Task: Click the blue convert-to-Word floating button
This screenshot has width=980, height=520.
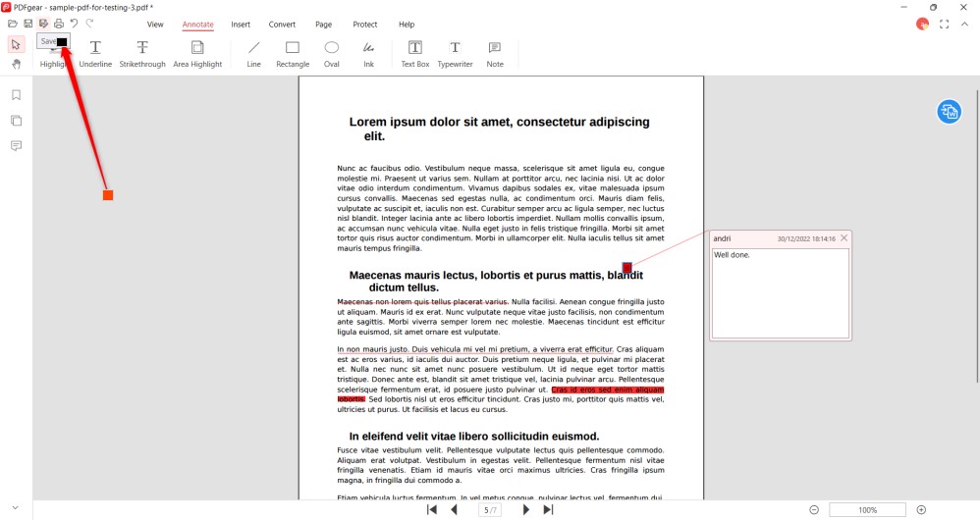Action: [949, 112]
